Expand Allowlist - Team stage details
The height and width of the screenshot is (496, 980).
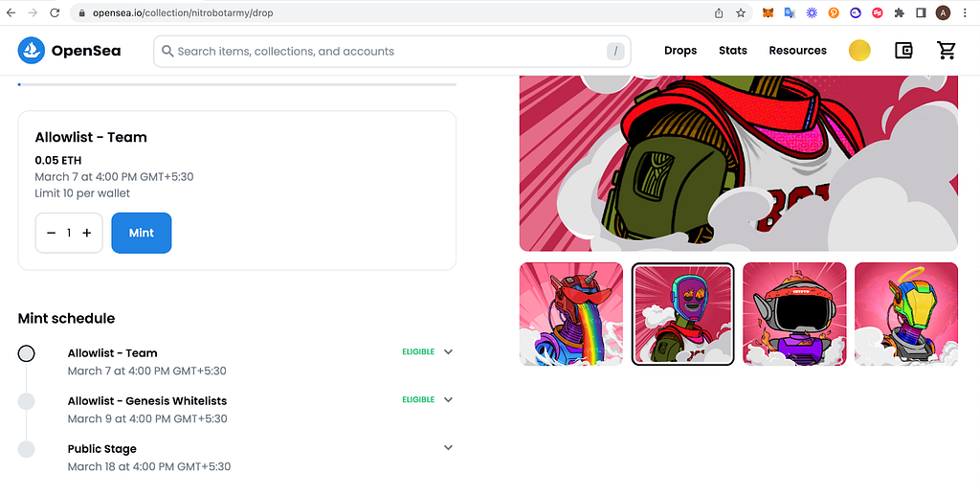click(448, 352)
